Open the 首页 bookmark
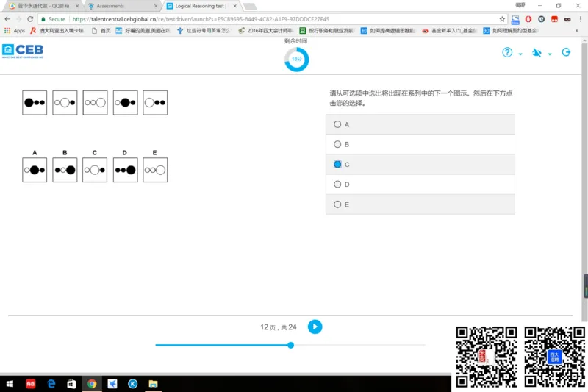The image size is (588, 392). [x=101, y=31]
